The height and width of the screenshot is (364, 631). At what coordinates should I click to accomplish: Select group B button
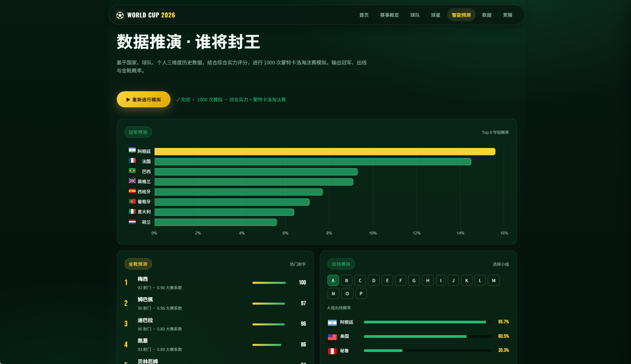347,280
